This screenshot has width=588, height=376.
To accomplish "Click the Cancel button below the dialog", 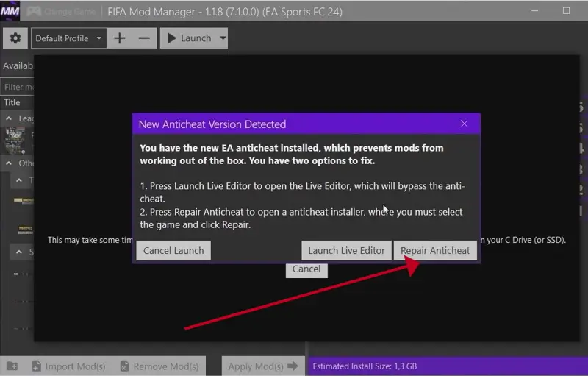I will pyautogui.click(x=306, y=270).
